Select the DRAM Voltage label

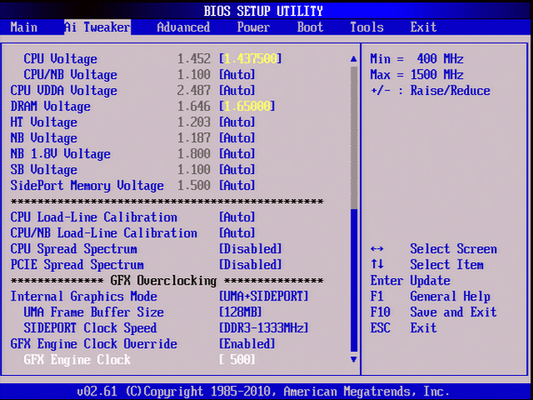click(x=51, y=106)
